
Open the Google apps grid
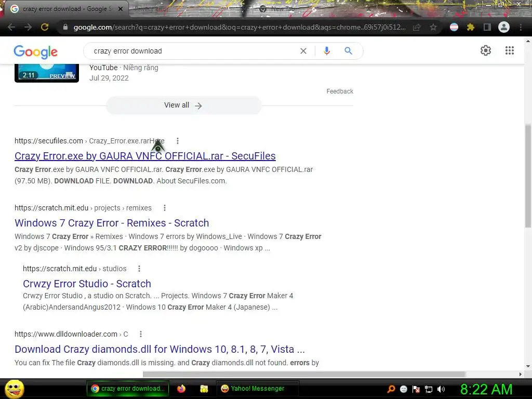pyautogui.click(x=510, y=50)
